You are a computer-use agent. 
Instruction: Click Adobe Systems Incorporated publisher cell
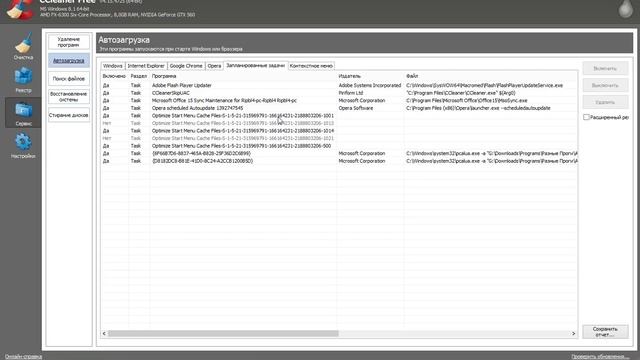370,85
